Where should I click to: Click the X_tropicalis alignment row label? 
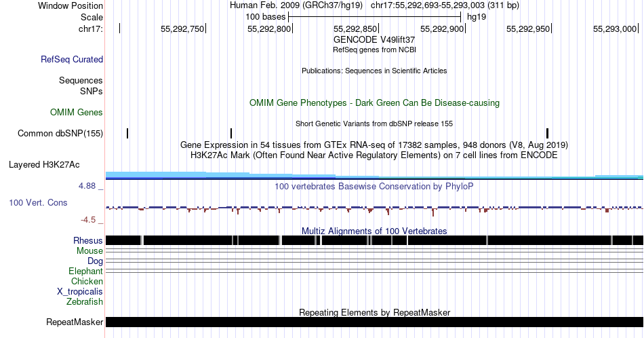tap(80, 291)
